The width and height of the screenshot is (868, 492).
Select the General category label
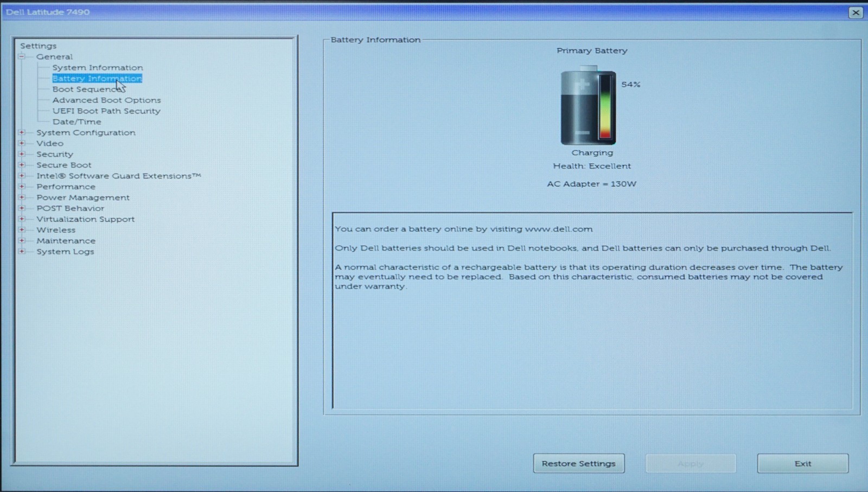click(54, 57)
